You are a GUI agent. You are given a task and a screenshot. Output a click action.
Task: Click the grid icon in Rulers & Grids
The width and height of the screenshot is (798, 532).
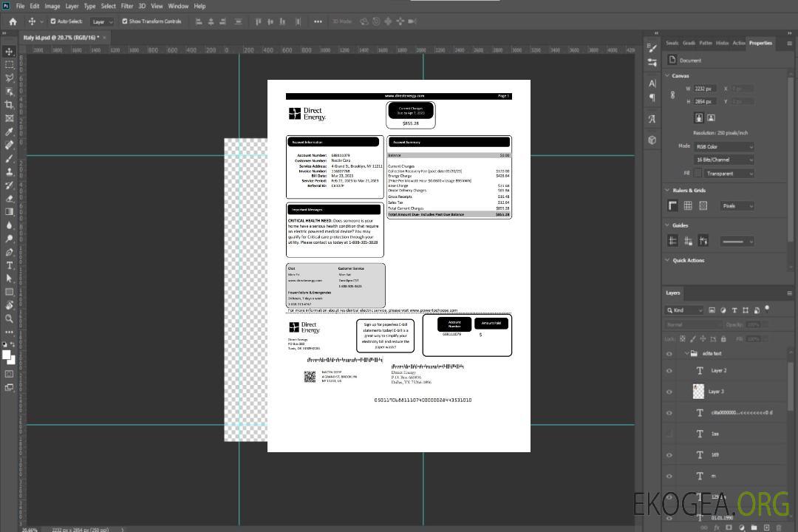point(688,206)
